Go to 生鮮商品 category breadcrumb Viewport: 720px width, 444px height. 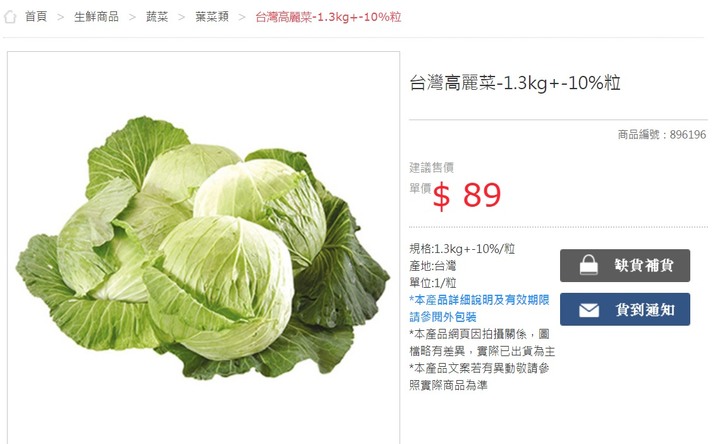(96, 17)
